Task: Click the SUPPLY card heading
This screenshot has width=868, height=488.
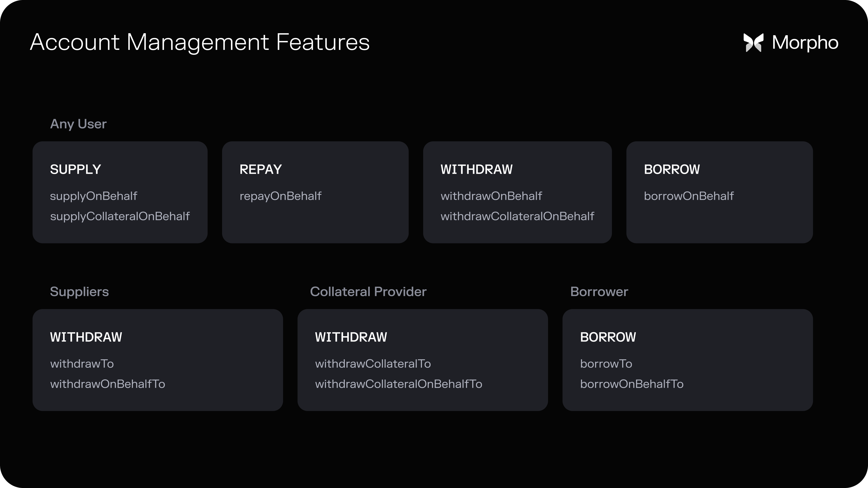Action: tap(75, 169)
